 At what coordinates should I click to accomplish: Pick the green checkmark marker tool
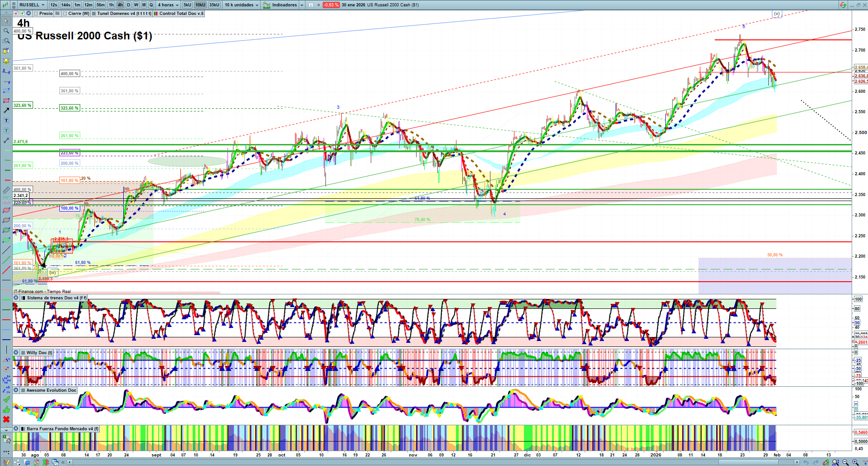point(6,399)
